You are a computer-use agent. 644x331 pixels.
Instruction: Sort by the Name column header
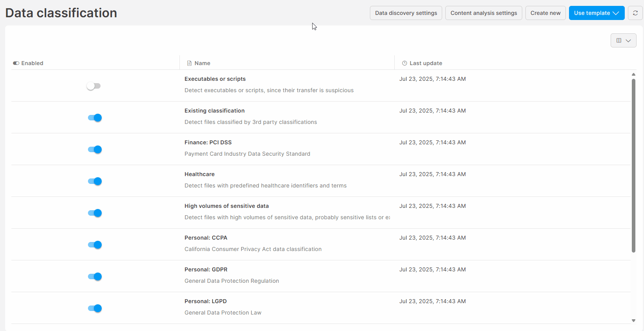tap(202, 63)
